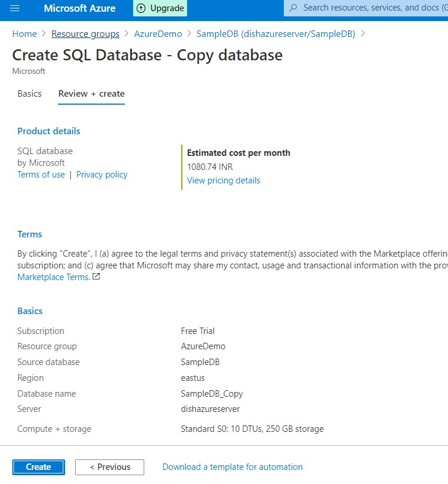Open AzureDemo breadcrumb link
Screen dimensions: 448x484
[158, 33]
